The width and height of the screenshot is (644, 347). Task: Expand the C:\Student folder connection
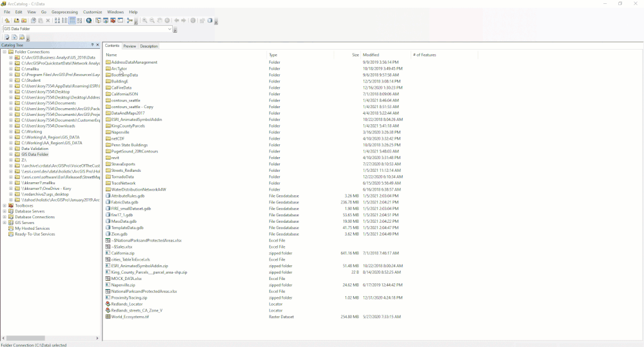[11, 80]
